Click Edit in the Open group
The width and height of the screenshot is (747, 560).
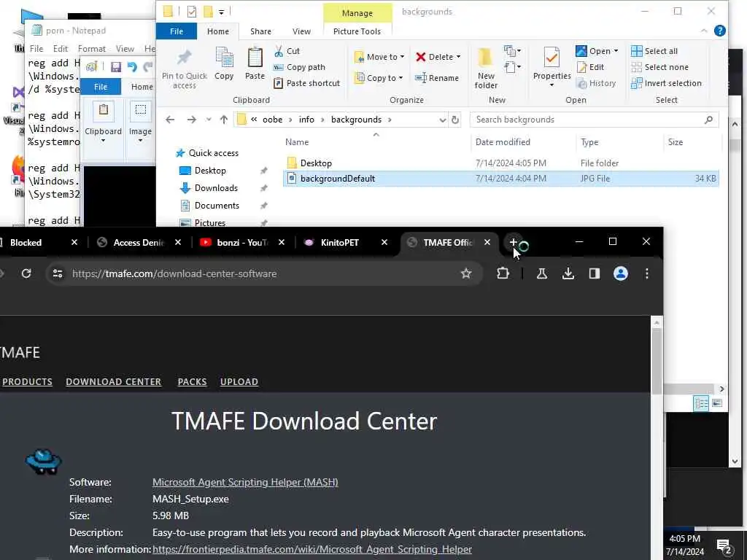590,67
